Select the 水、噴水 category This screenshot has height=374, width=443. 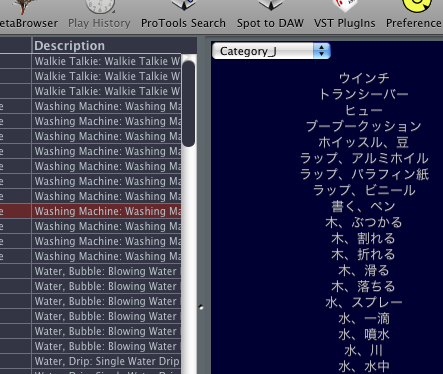[x=364, y=334]
